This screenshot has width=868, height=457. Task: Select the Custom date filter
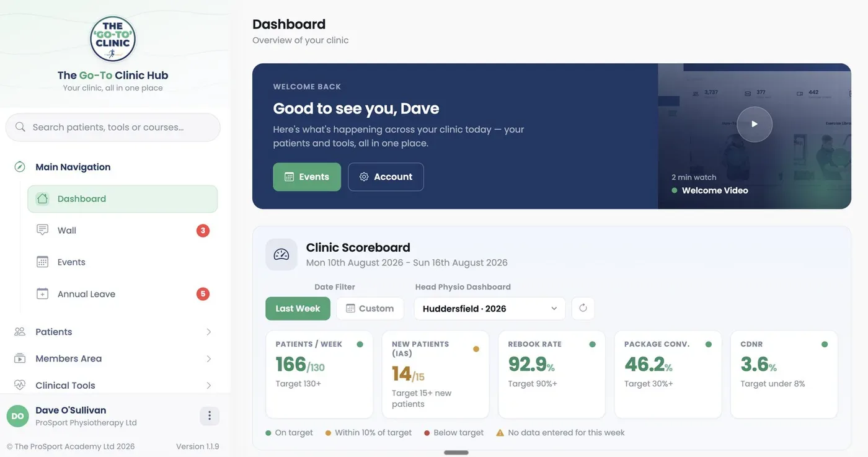[370, 308]
